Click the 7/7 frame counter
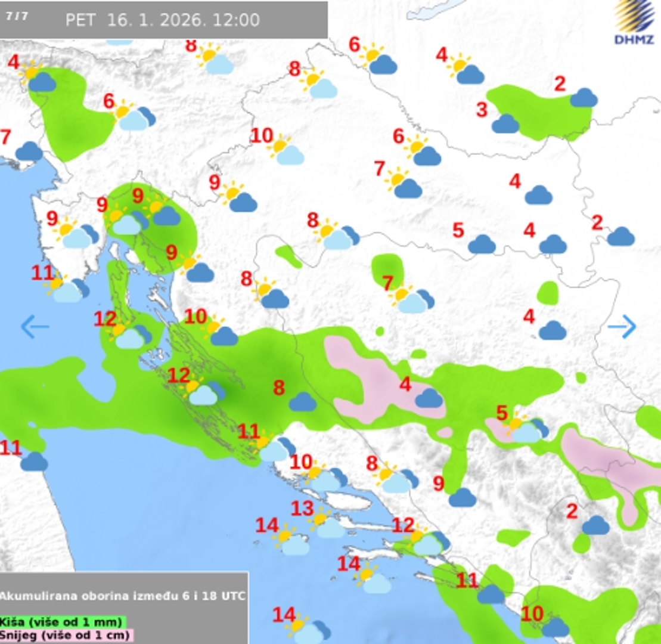Viewport: 661px width, 644px height. [17, 16]
